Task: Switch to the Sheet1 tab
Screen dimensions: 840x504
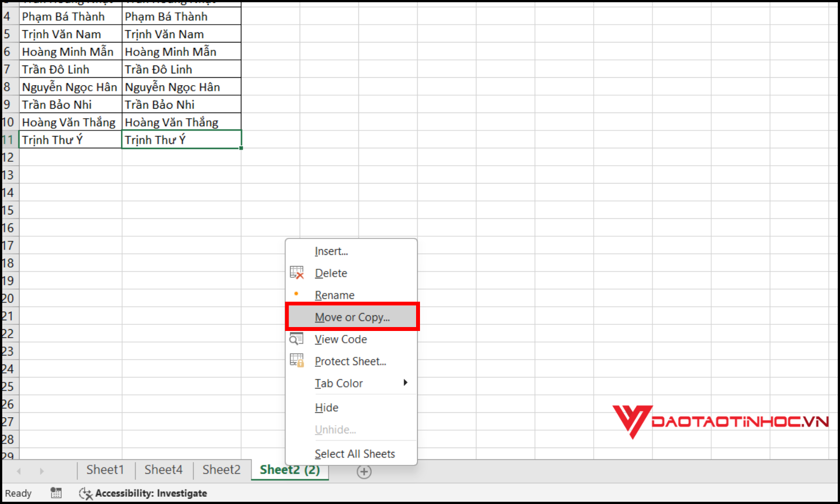Action: coord(105,470)
